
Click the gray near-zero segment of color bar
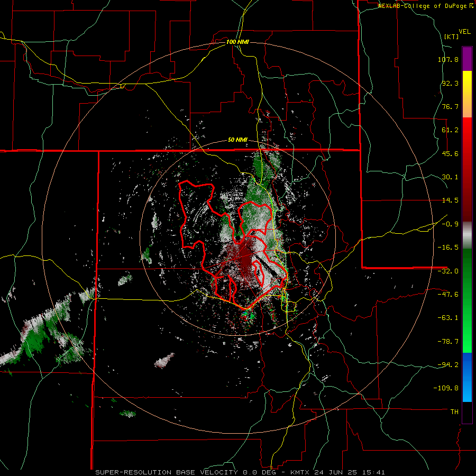tap(467, 235)
